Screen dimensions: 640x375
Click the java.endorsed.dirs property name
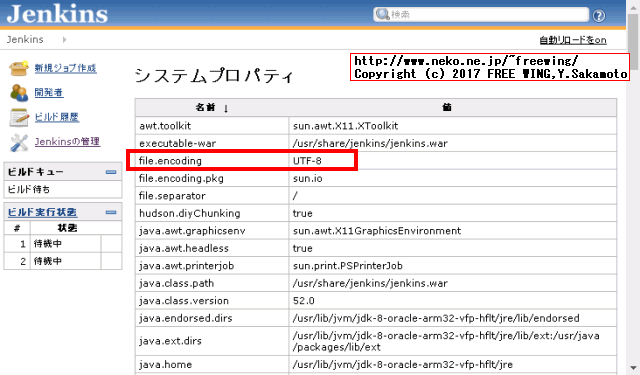click(x=186, y=318)
